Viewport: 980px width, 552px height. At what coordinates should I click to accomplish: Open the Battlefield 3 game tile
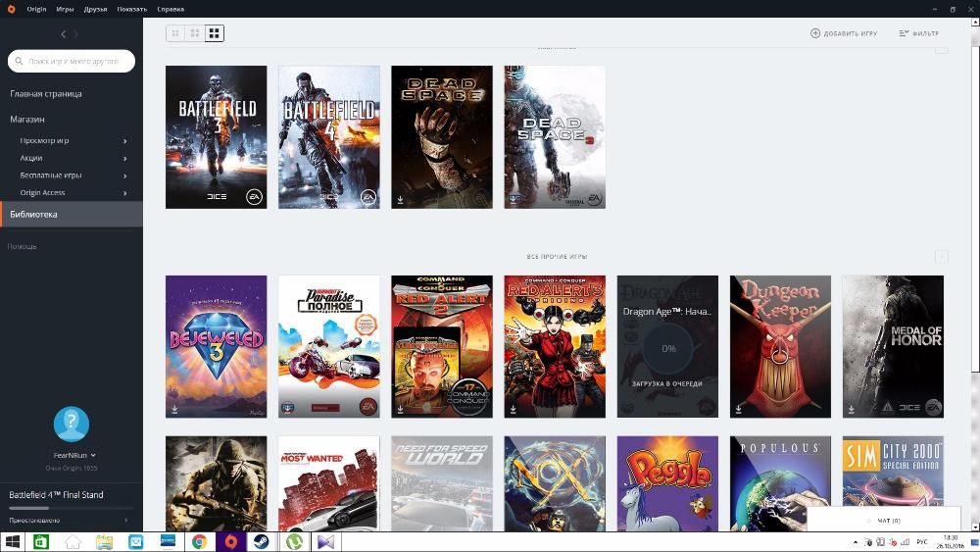(217, 137)
